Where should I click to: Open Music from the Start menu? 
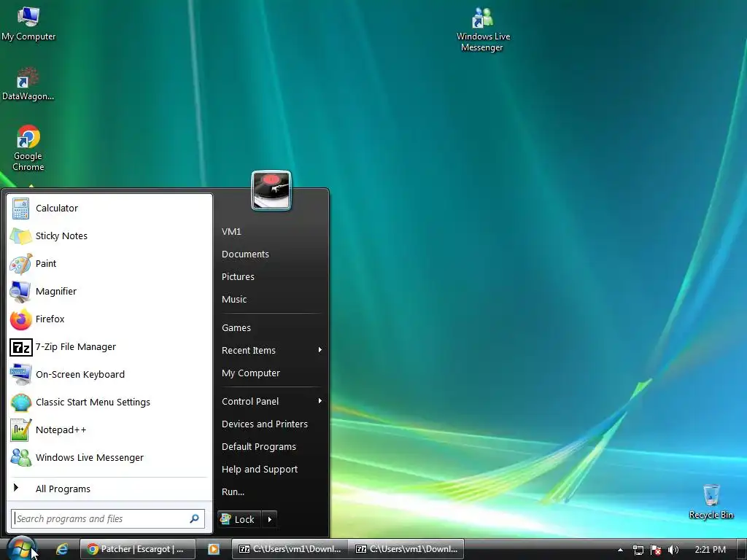coord(271,300)
